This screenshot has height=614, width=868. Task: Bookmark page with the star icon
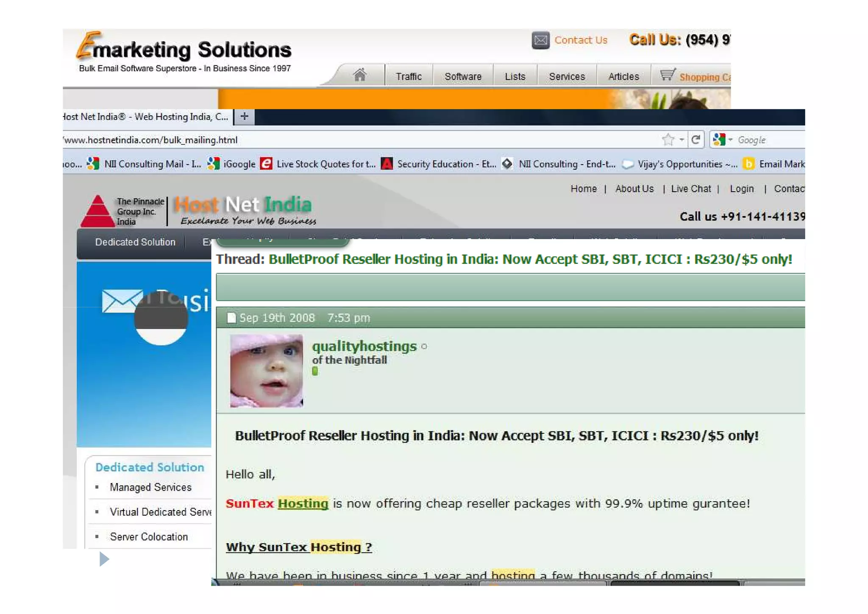point(668,140)
